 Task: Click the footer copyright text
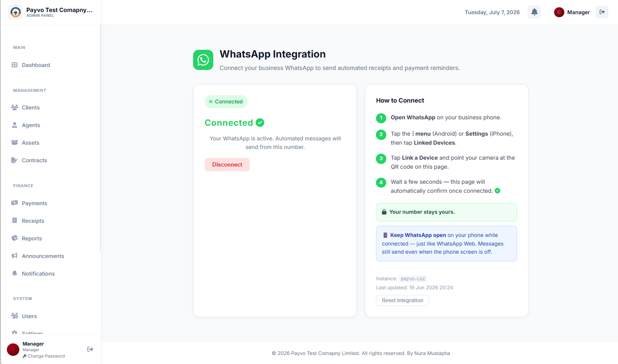pos(361,353)
